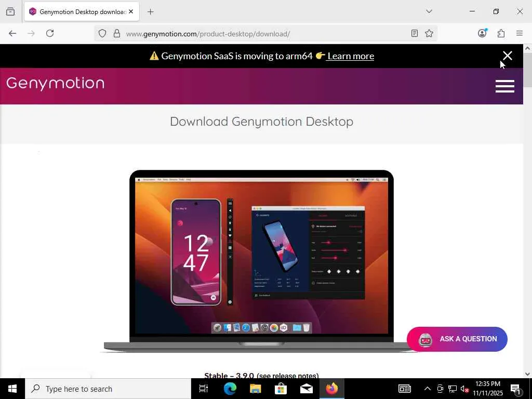
Task: Open the extensions puzzle icon
Action: click(x=501, y=33)
